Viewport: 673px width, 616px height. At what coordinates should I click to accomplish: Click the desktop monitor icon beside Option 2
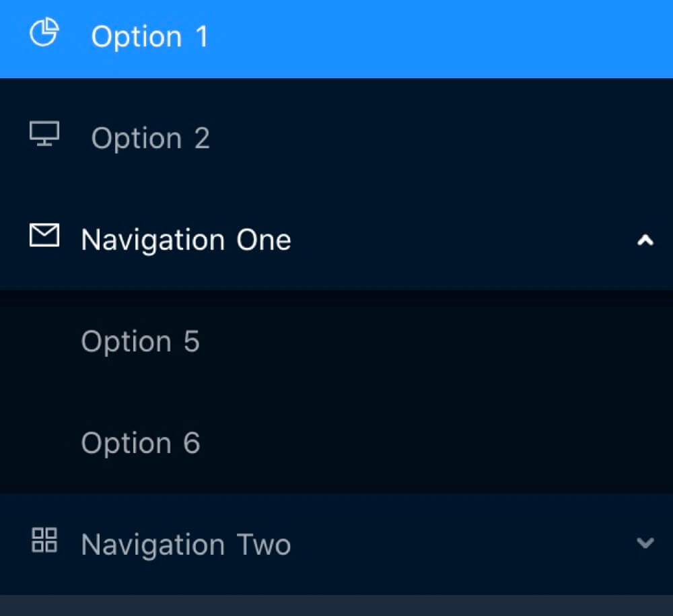pos(44,134)
